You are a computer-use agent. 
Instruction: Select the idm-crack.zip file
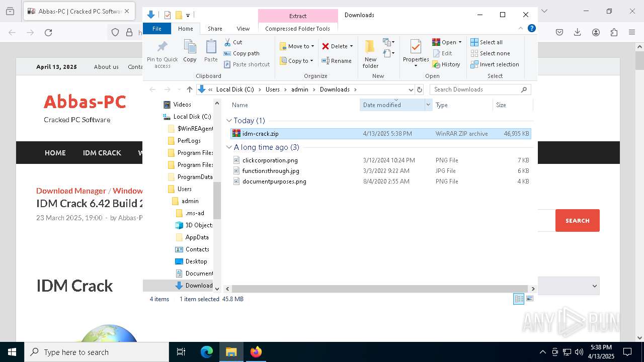tap(380, 134)
